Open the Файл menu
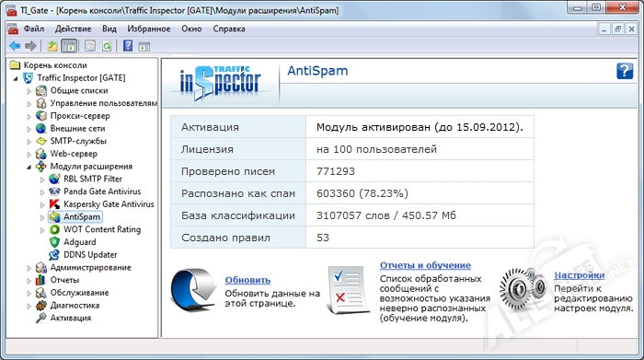The height and width of the screenshot is (360, 644). (34, 29)
